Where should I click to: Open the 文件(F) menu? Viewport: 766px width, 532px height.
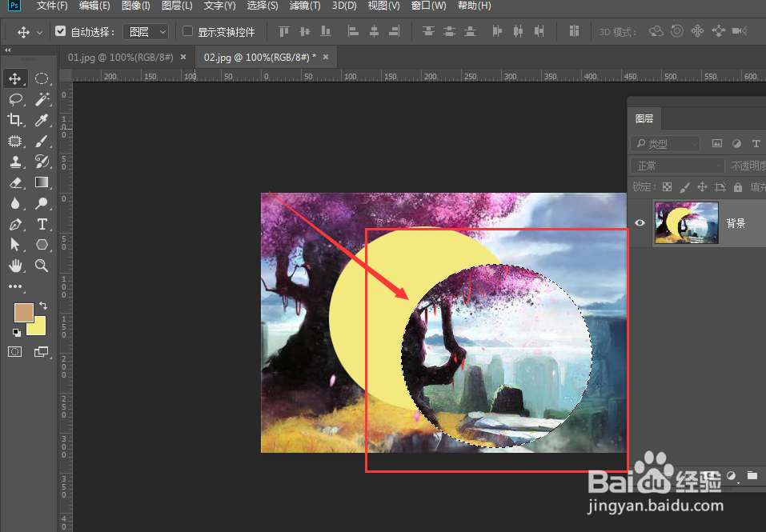pos(52,6)
